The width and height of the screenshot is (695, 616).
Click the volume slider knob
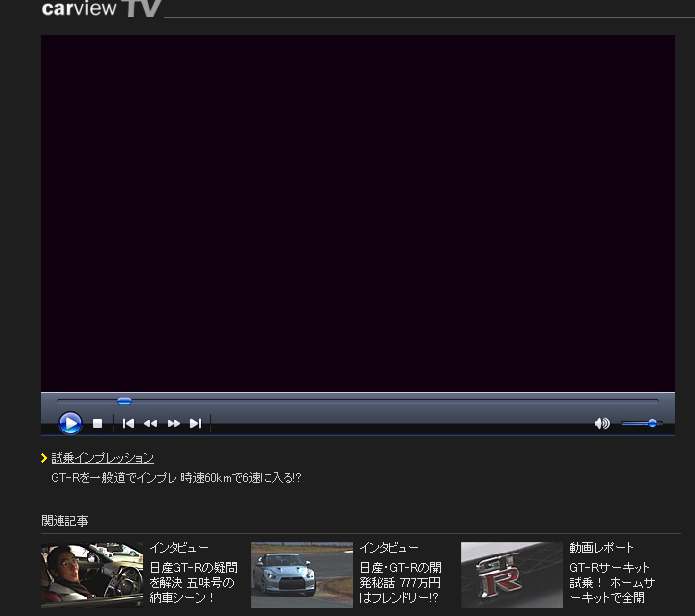point(653,423)
